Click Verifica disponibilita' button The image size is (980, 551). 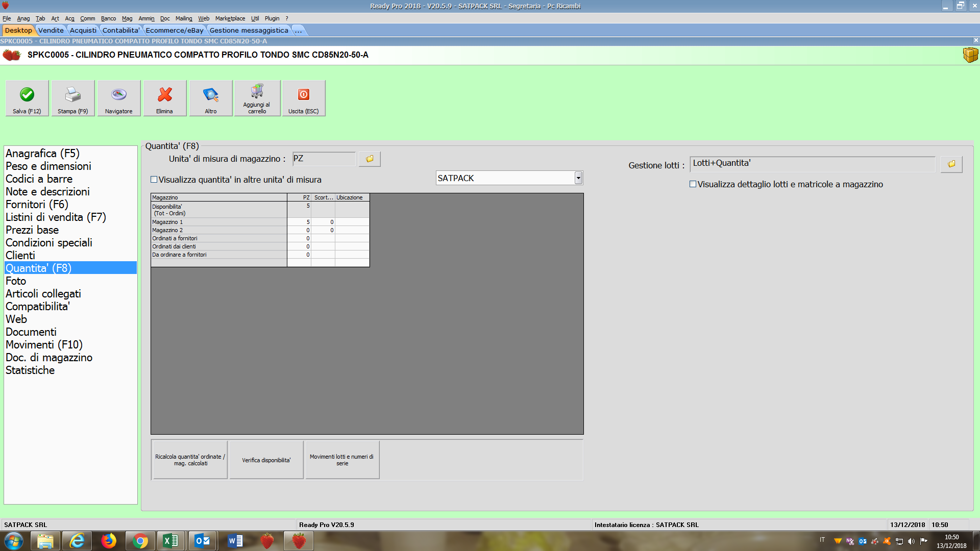pyautogui.click(x=266, y=460)
